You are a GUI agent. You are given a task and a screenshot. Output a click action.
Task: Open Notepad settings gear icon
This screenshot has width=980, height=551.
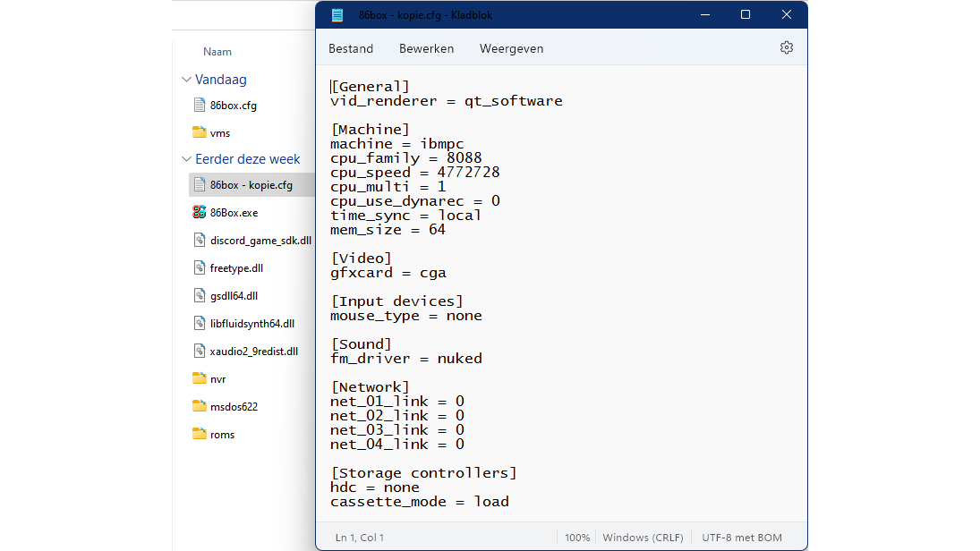pyautogui.click(x=786, y=48)
